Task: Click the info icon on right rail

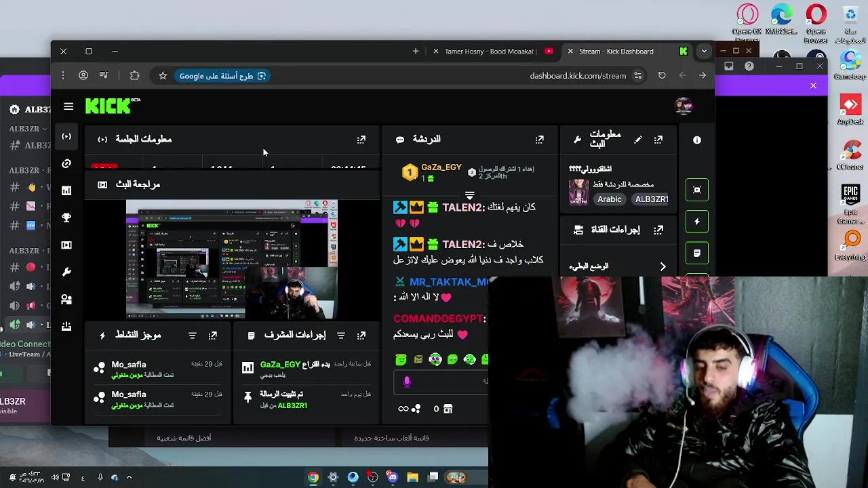Action: coord(697,140)
